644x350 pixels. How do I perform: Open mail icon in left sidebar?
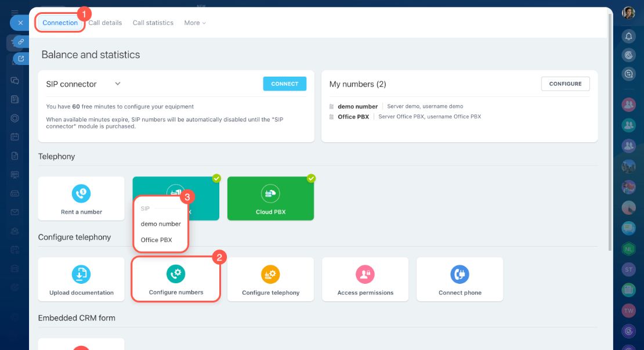[15, 212]
